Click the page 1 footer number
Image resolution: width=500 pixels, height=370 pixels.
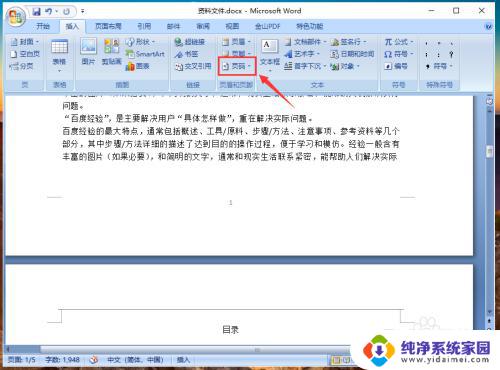click(230, 202)
